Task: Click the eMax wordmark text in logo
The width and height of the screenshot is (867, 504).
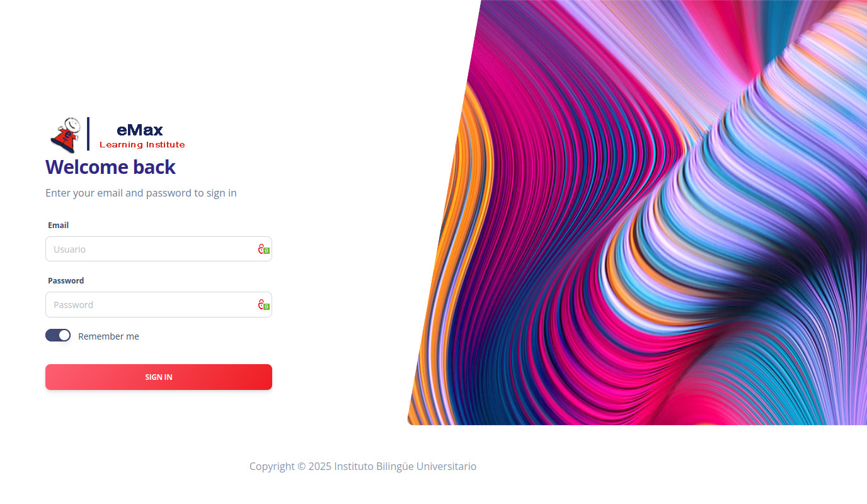Action: 140,130
